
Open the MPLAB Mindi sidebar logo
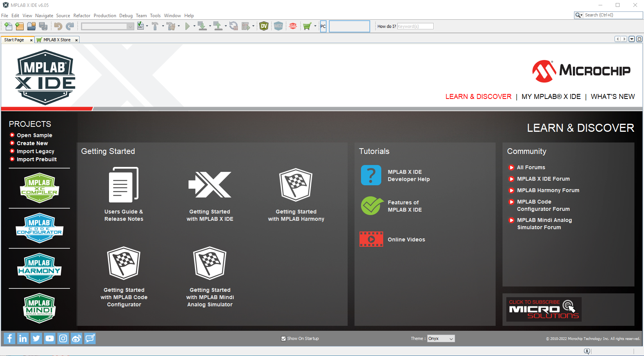pos(39,308)
